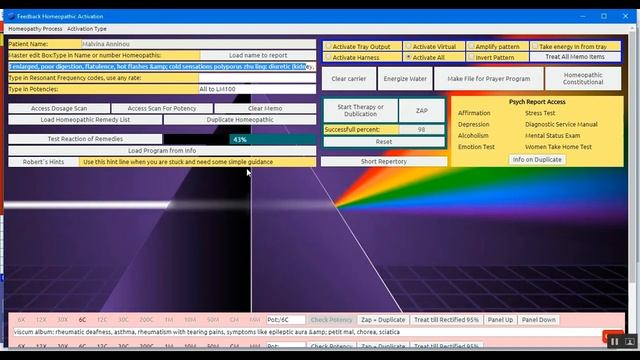Screen dimensions: 640x360
Task: Click Zap + Duplicate in the Pot:/6C row
Action: point(383,320)
